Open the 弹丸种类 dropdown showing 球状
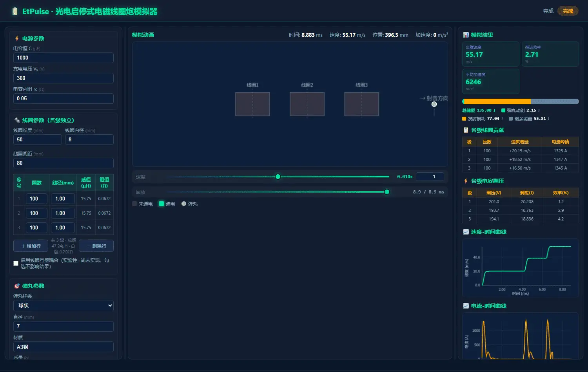Screen dimensions: 588x372 click(64, 305)
